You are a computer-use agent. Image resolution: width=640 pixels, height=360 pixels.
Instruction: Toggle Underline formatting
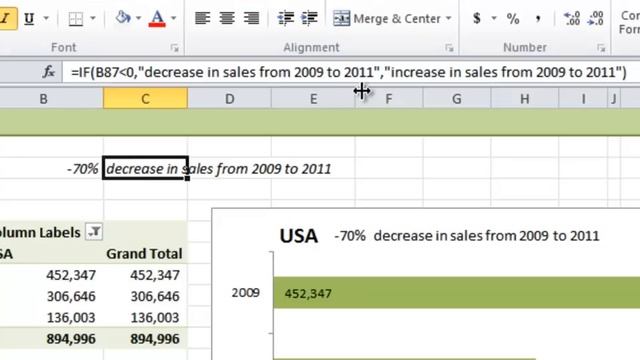click(x=29, y=18)
